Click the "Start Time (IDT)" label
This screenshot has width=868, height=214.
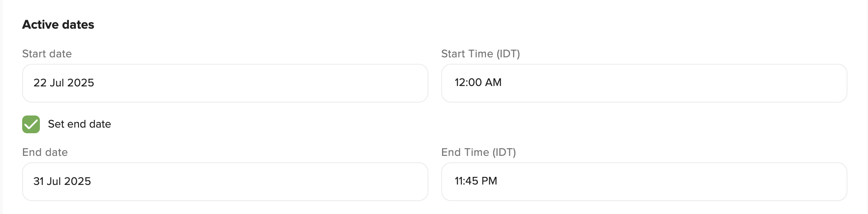pyautogui.click(x=480, y=54)
